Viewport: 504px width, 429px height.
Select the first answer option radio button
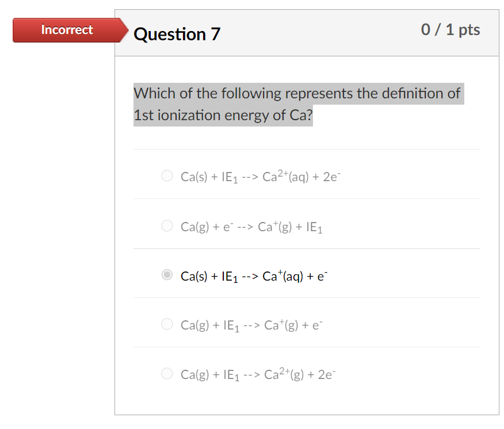tap(167, 175)
